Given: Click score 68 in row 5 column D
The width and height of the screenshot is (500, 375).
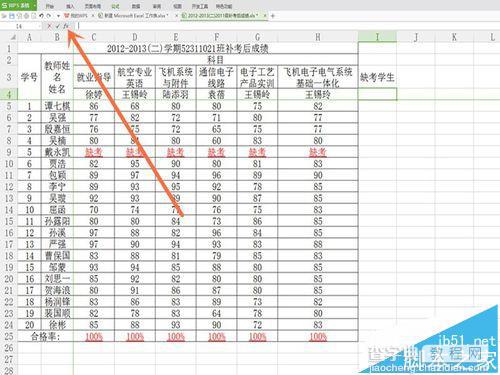Looking at the screenshot, I should pos(135,106).
